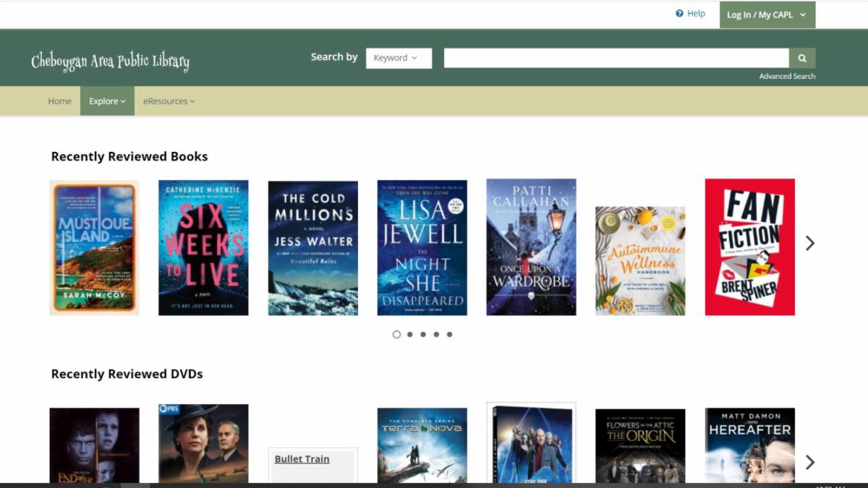
Task: Click the Cheboygan Area Public Library logo
Action: pyautogui.click(x=110, y=61)
